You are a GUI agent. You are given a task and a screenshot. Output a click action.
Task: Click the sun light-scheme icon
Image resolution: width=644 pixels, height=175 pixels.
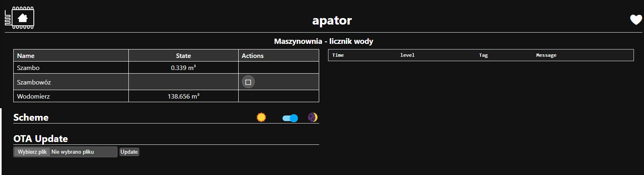coord(261,117)
